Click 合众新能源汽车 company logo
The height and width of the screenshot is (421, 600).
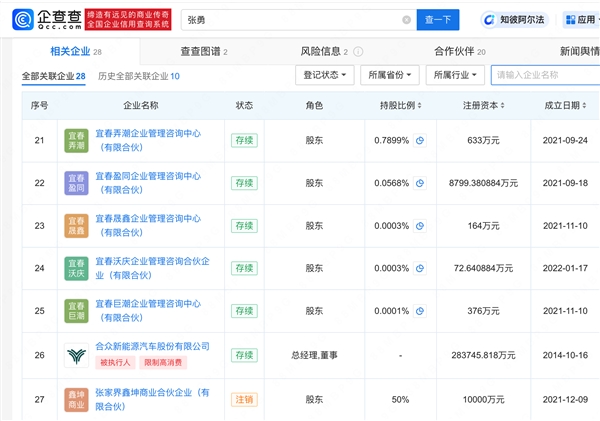[76, 355]
